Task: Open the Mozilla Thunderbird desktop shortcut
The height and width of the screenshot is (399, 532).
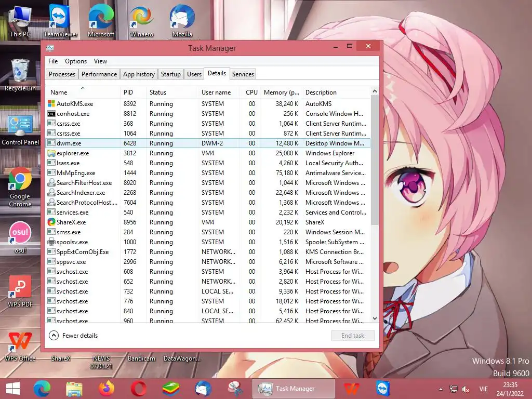Action: point(182,21)
